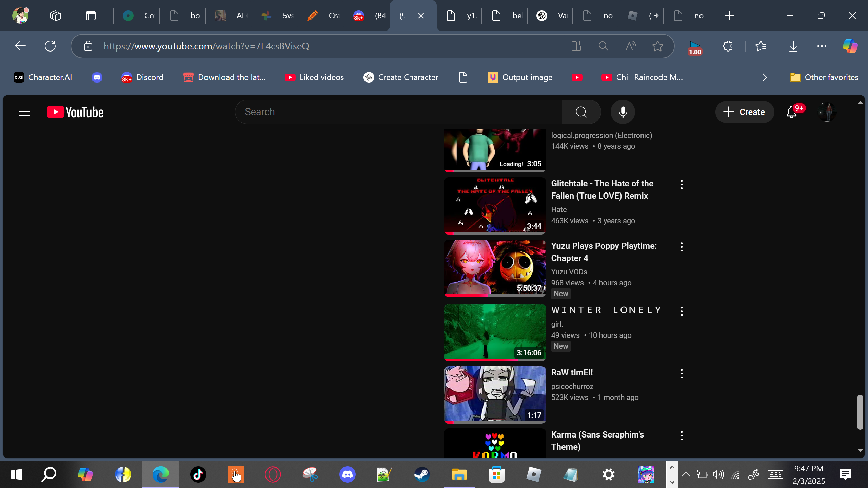The height and width of the screenshot is (488, 868).
Task: Open the TikTok taskbar app
Action: pos(198,474)
